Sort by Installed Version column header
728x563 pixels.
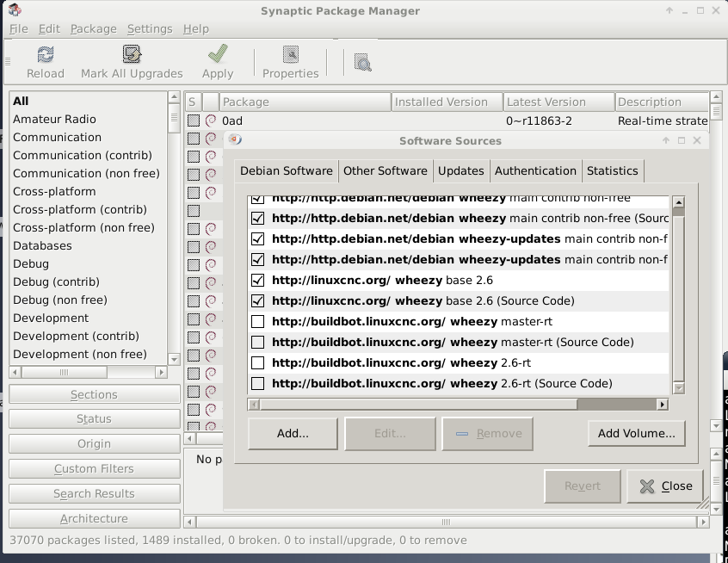pyautogui.click(x=447, y=102)
